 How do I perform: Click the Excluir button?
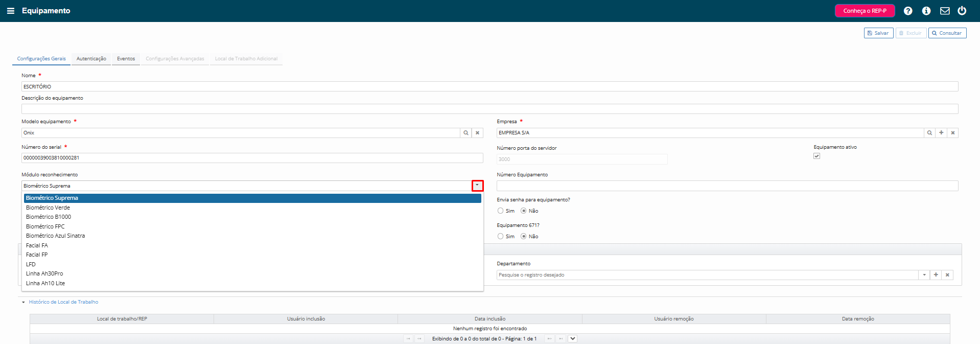[911, 33]
